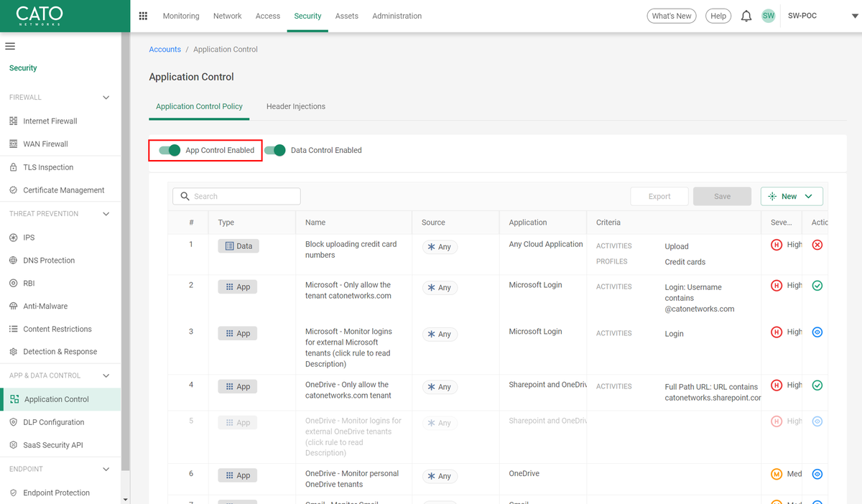This screenshot has height=504, width=862.
Task: Click the rules Search input field
Action: pos(236,196)
